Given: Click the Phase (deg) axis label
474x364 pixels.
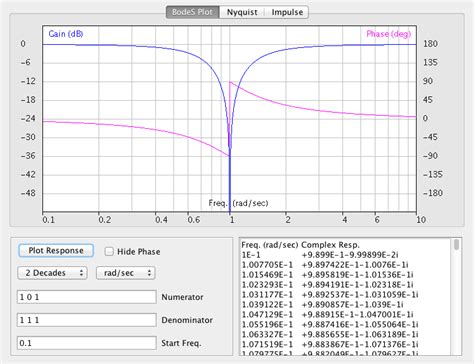Looking at the screenshot, I should pos(389,34).
